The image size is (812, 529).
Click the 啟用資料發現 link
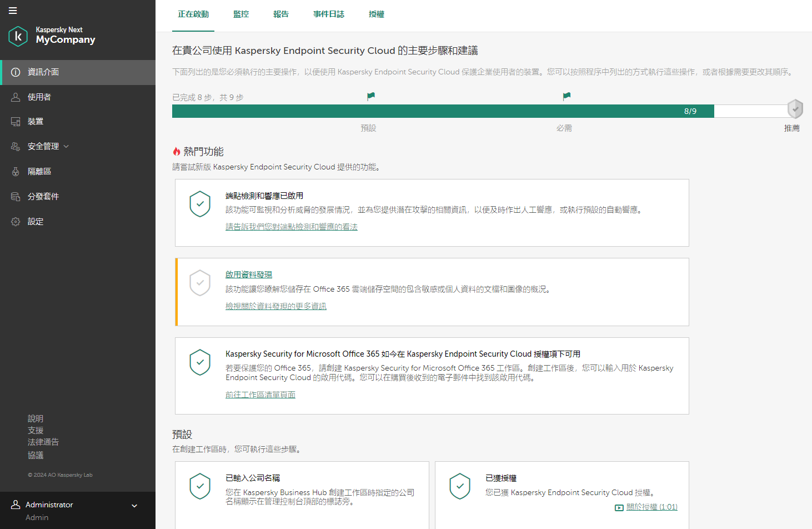249,275
